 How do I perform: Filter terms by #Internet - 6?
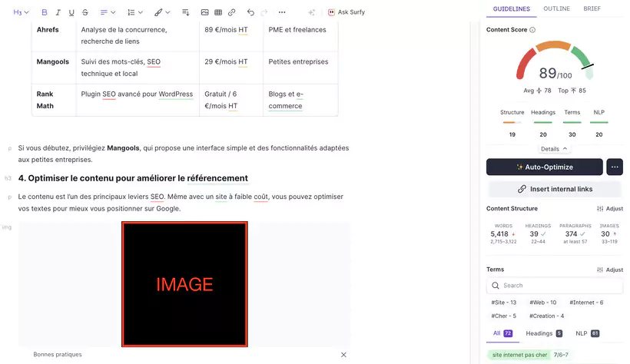click(x=586, y=303)
